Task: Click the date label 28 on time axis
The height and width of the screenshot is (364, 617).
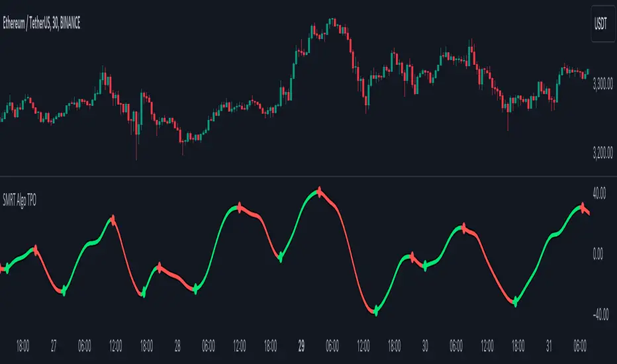Action: click(177, 345)
